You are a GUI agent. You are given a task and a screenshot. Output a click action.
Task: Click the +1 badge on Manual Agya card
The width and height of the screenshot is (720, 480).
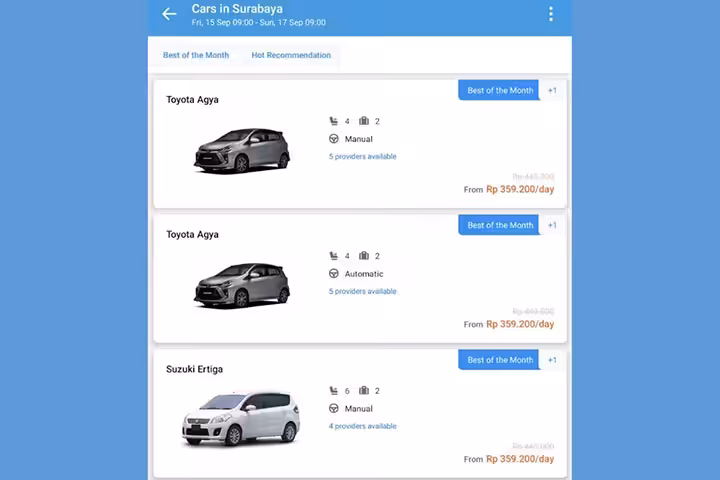point(552,90)
